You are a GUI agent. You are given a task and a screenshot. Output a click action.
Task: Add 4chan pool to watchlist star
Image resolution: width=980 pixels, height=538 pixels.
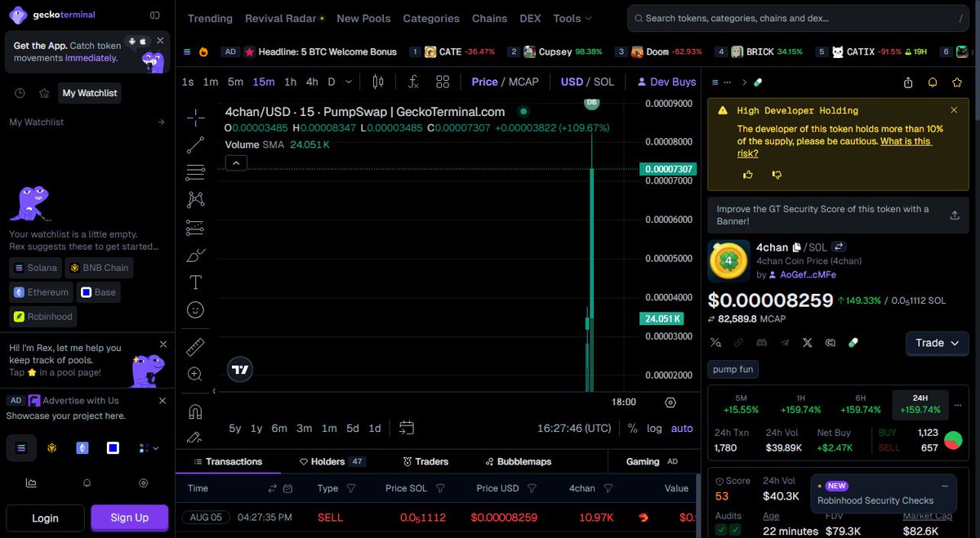957,82
